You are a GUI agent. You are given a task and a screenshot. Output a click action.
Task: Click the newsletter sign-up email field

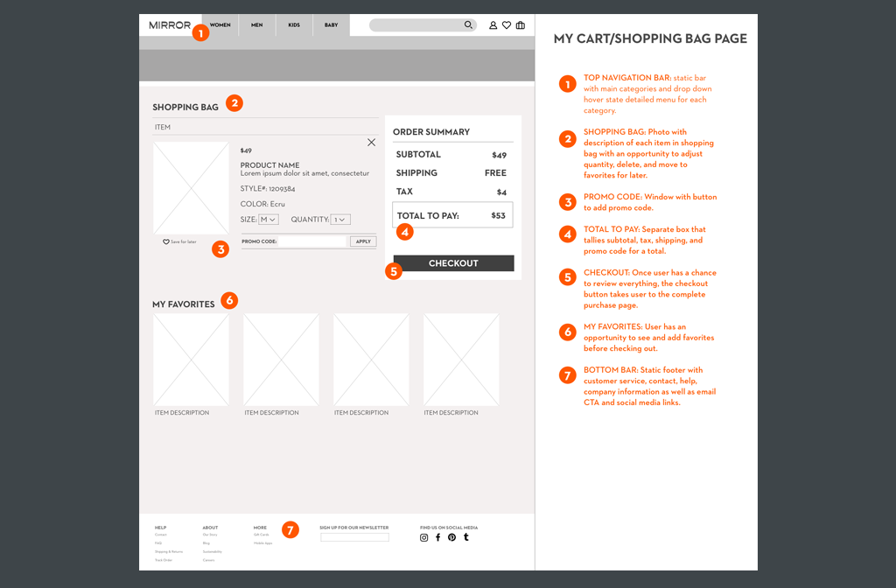(355, 537)
